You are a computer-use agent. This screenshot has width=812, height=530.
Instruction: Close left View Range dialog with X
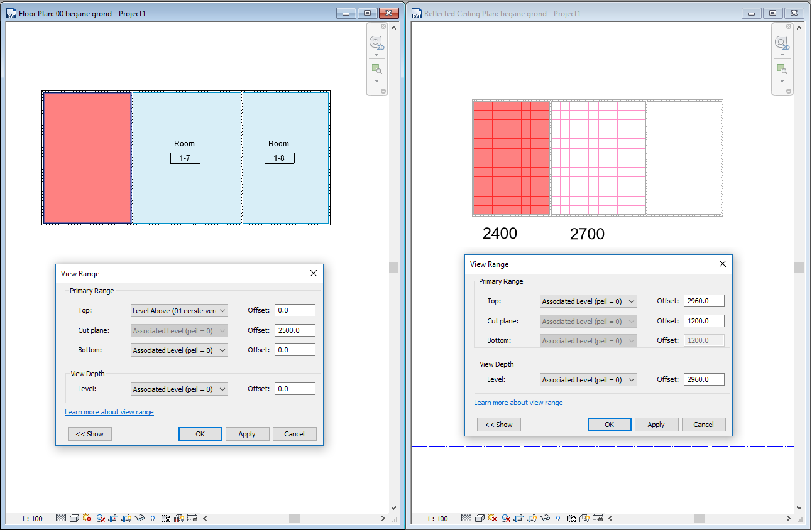[x=314, y=273]
